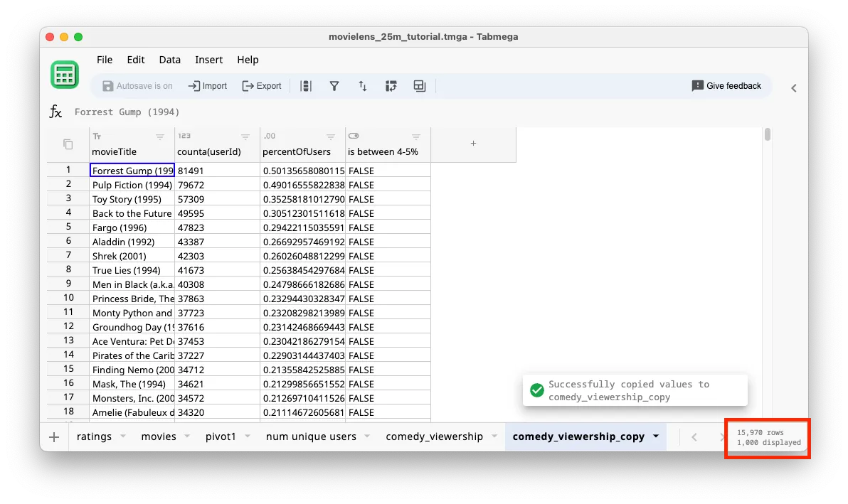Open the comedy_viewership_copy tab dropdown
848x504 pixels.
point(655,436)
